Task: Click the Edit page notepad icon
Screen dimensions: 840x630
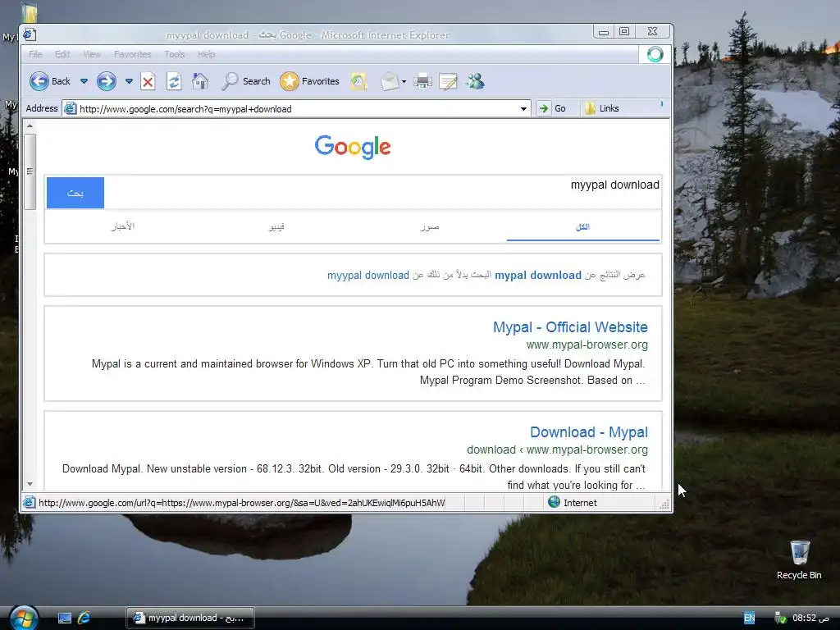Action: point(448,81)
